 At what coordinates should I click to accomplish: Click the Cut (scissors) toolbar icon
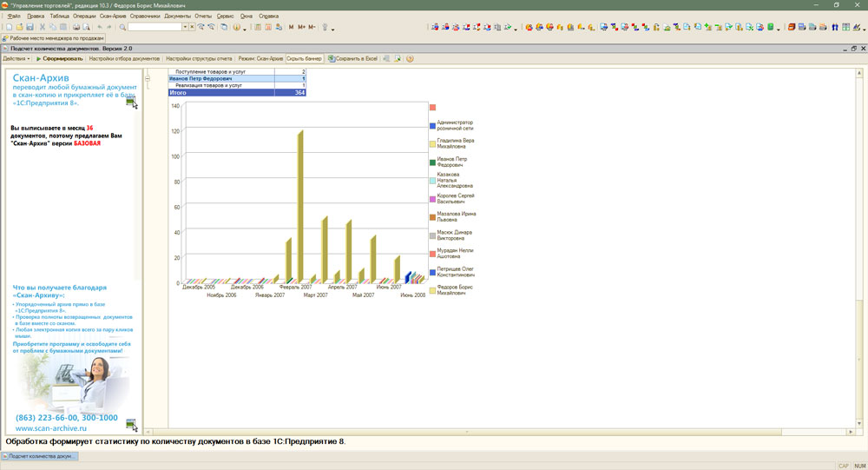(42, 27)
